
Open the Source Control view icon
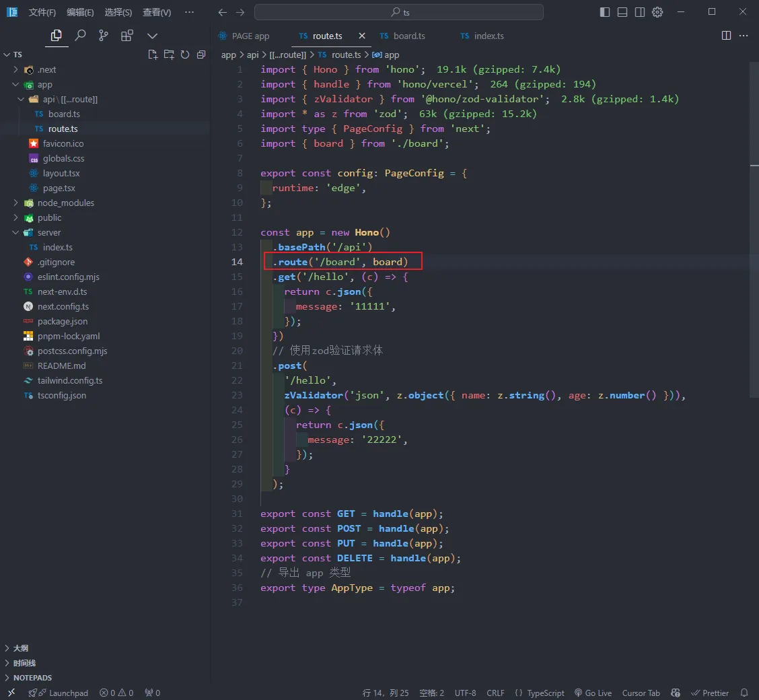[104, 36]
